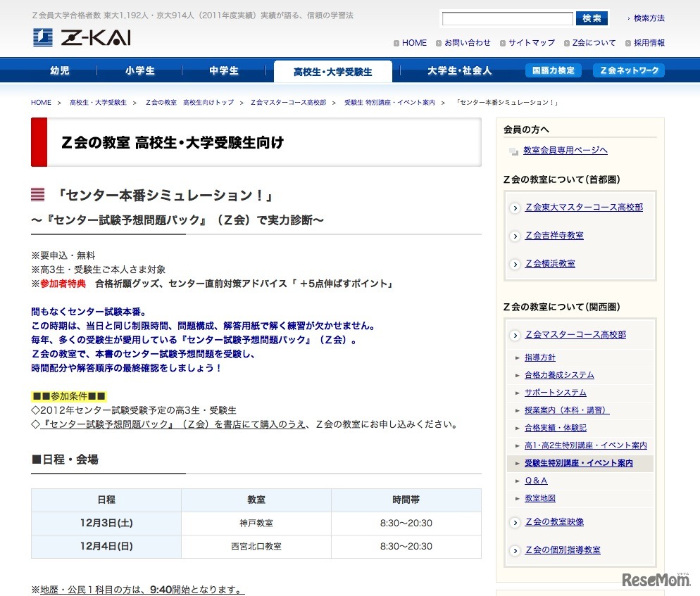Click arrow icon beside Z会横浜教室
Image resolution: width=700 pixels, height=596 pixels.
(515, 264)
